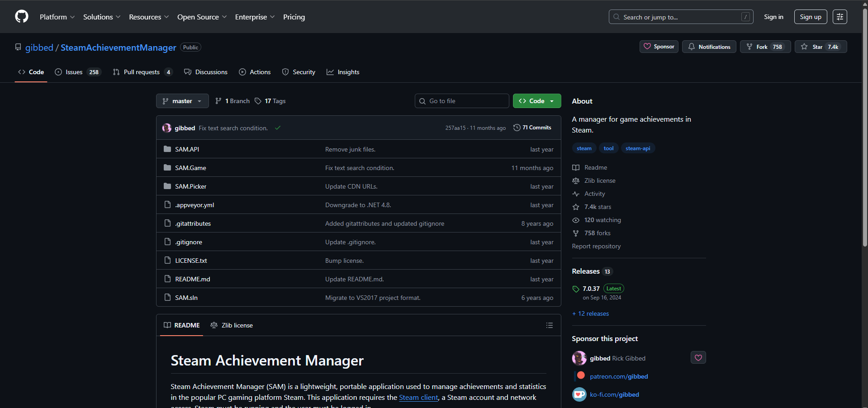The height and width of the screenshot is (408, 868).
Task: Expand the Solutions menu
Action: pos(102,17)
